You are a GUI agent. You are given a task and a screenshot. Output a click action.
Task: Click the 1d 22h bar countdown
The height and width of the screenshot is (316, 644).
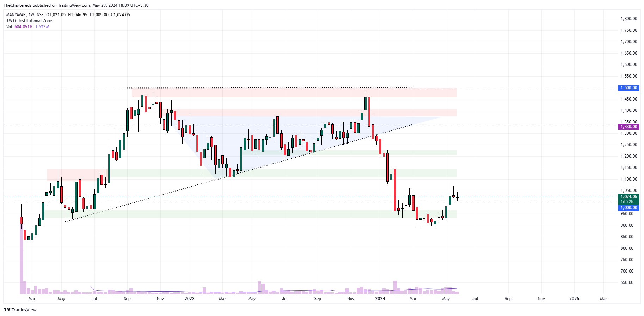[x=627, y=202]
